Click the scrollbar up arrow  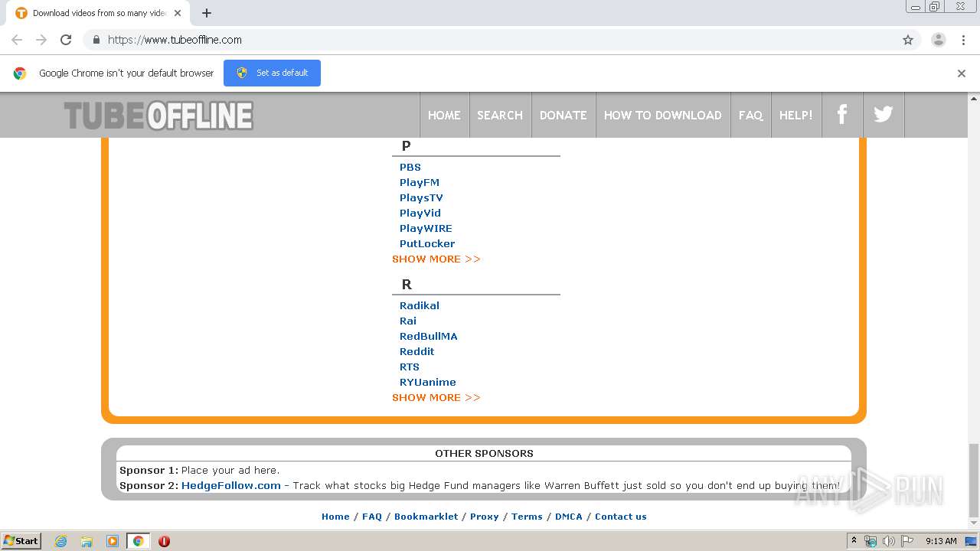pos(974,98)
